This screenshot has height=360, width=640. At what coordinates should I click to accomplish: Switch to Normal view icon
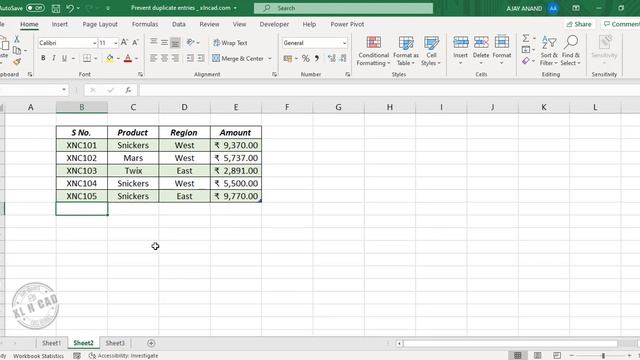pyautogui.click(x=518, y=356)
